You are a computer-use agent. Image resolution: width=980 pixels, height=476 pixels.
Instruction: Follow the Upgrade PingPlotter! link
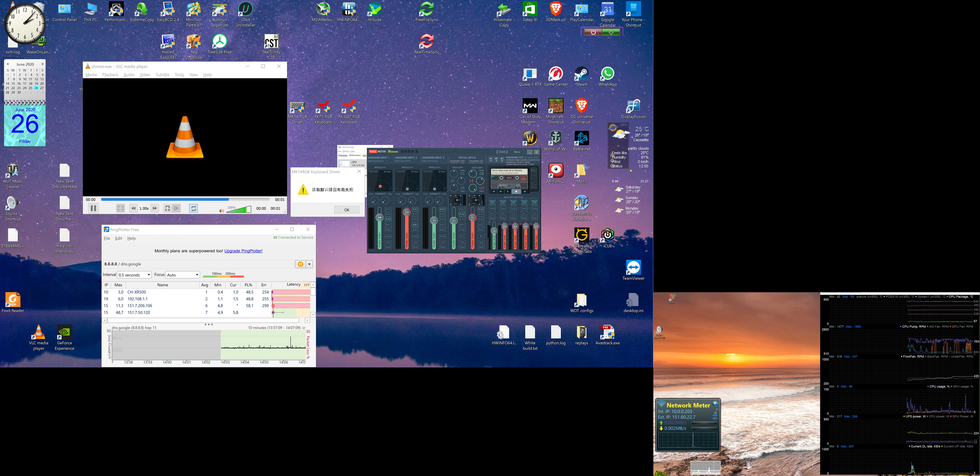coord(243,251)
